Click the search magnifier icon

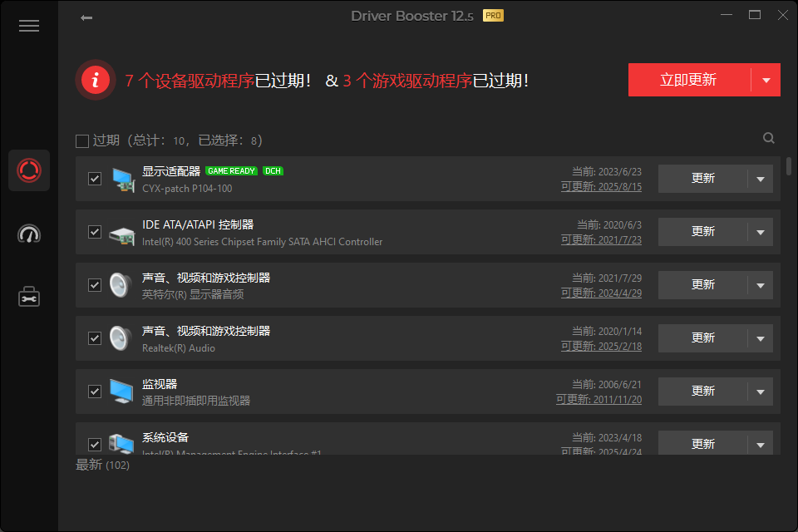pos(769,138)
